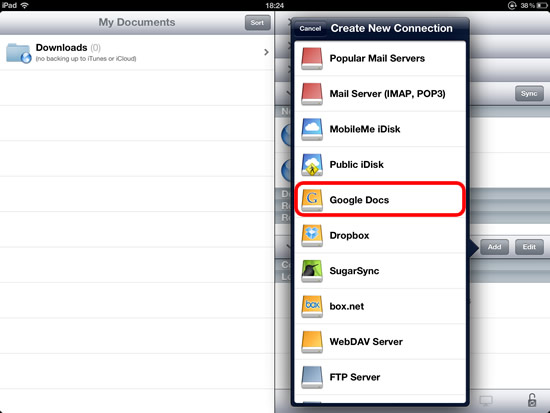
Task: Tap the Google Docs drive icon
Action: (x=312, y=200)
